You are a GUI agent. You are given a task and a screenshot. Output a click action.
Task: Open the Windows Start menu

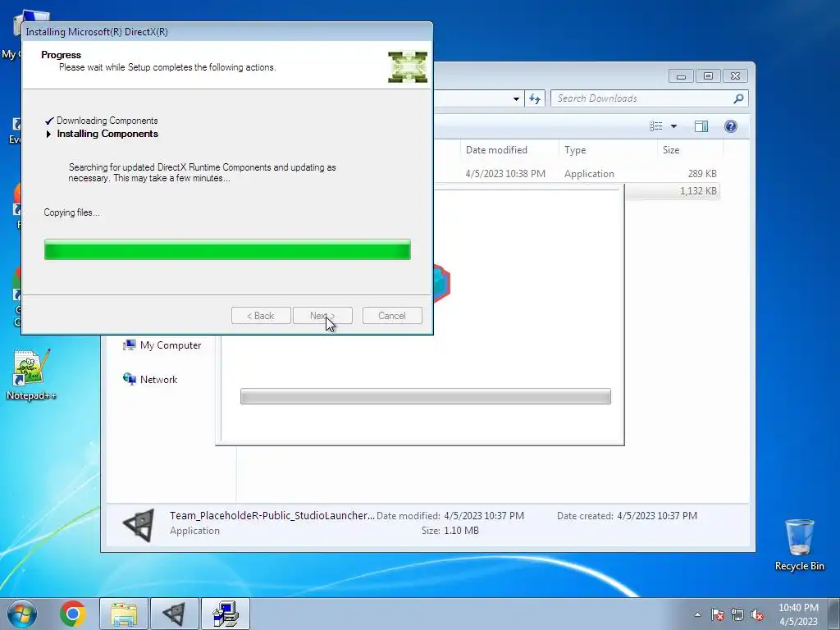[x=22, y=614]
